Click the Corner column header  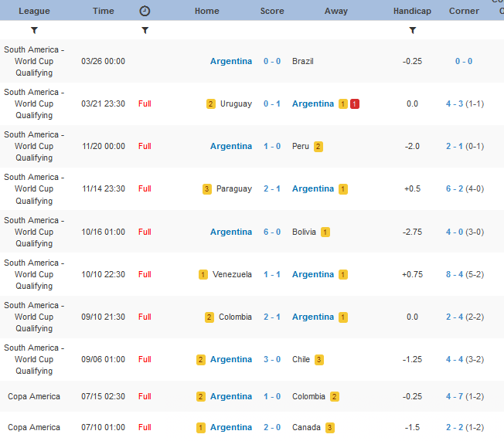(464, 11)
